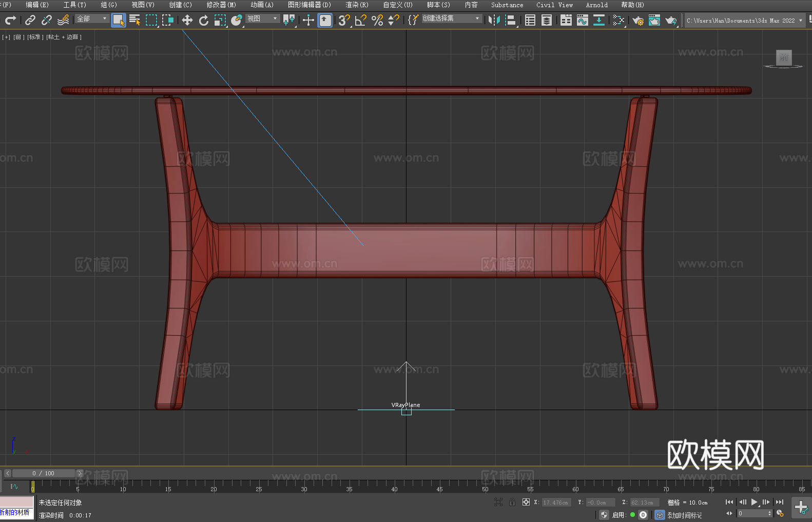Image resolution: width=812 pixels, height=522 pixels.
Task: Toggle the Spinner Snap button
Action: click(x=394, y=20)
